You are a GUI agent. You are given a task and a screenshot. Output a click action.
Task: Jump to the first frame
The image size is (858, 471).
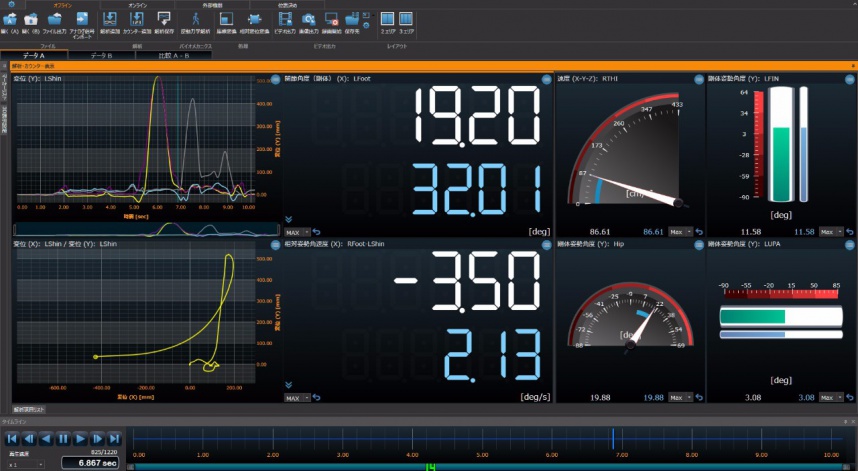click(x=12, y=438)
